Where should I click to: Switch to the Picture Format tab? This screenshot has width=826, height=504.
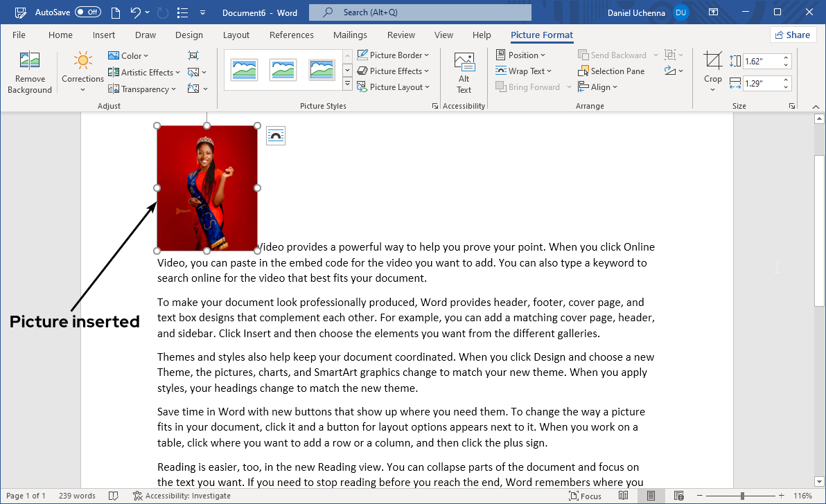(x=541, y=35)
